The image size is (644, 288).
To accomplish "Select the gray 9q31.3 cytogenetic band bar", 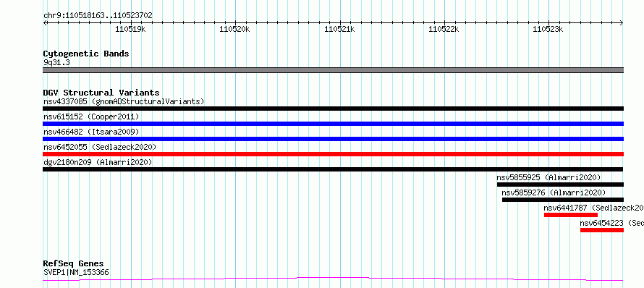I will point(333,70).
